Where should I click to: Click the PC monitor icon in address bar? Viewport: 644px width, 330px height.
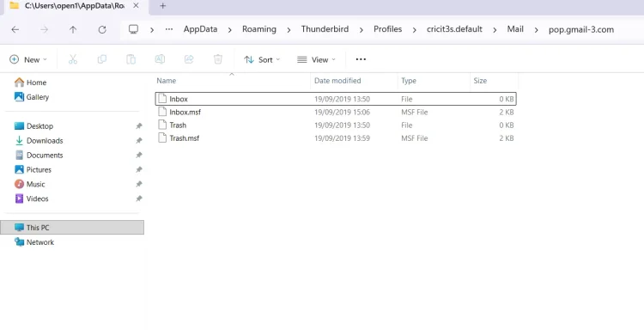coord(133,29)
